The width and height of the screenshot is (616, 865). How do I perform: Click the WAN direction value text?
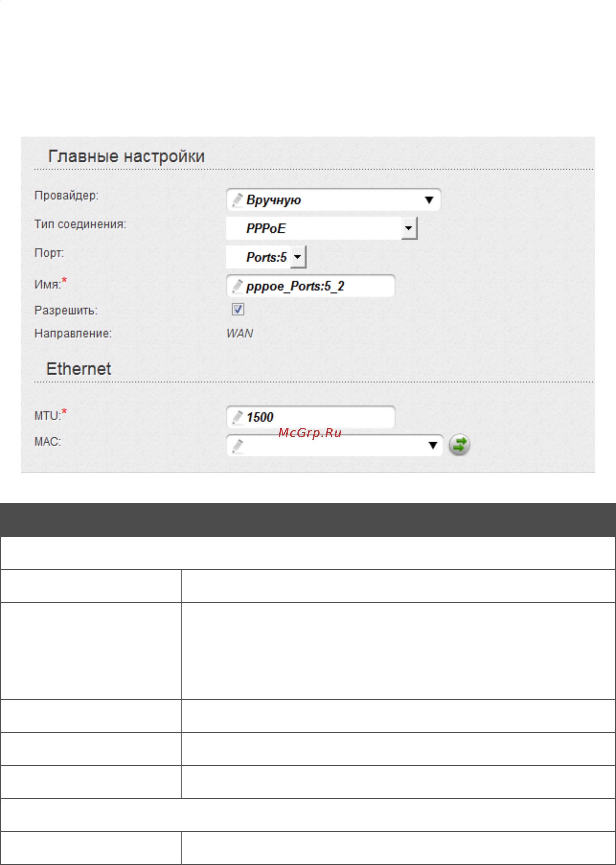click(240, 333)
